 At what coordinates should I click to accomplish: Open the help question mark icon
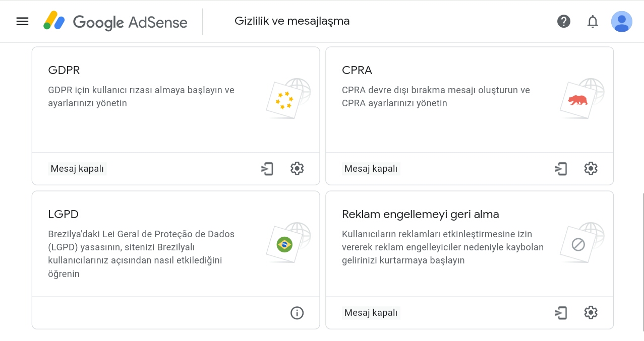click(564, 21)
